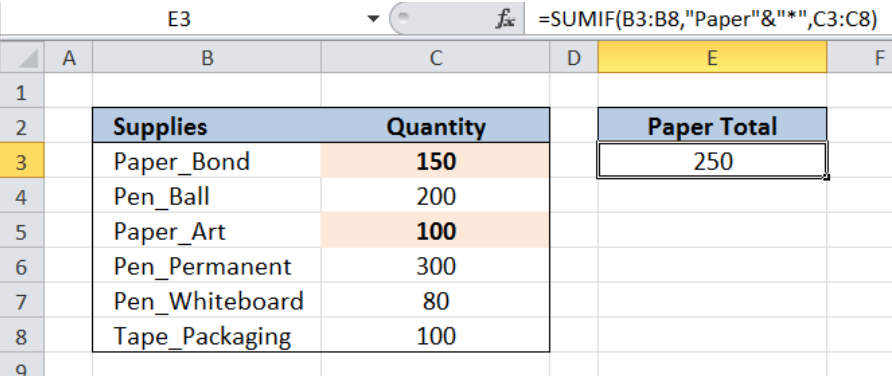
Task: Click the cell with quantity 300
Action: (436, 266)
